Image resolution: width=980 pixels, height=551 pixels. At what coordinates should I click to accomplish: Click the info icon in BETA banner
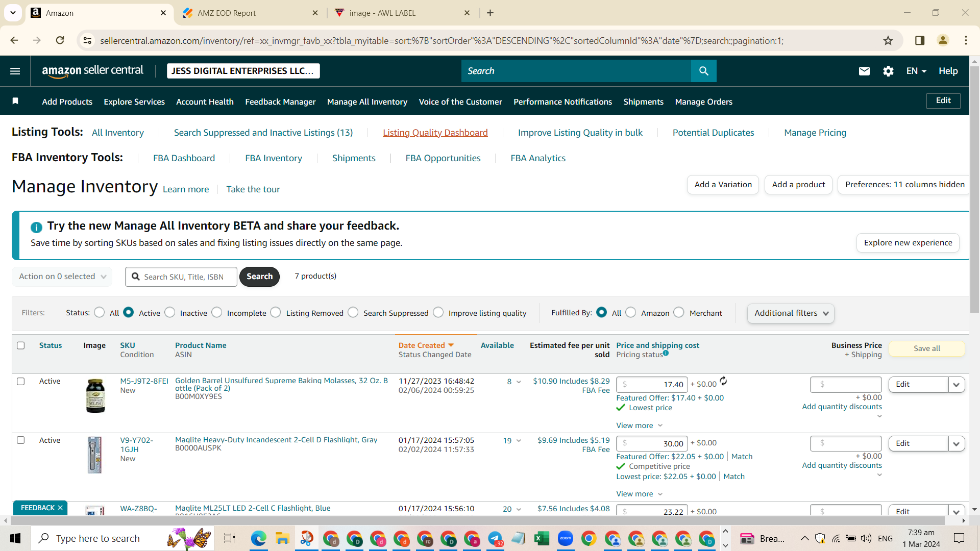(x=36, y=227)
